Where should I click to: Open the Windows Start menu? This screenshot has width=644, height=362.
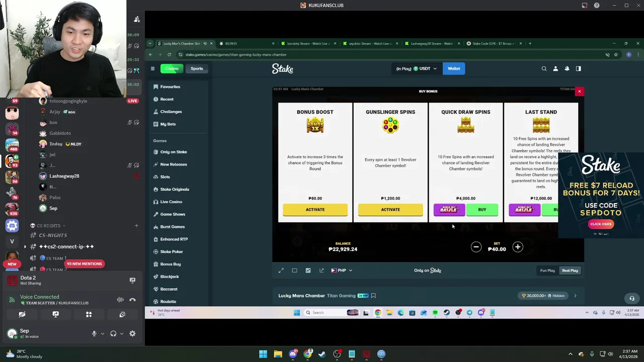[263, 354]
